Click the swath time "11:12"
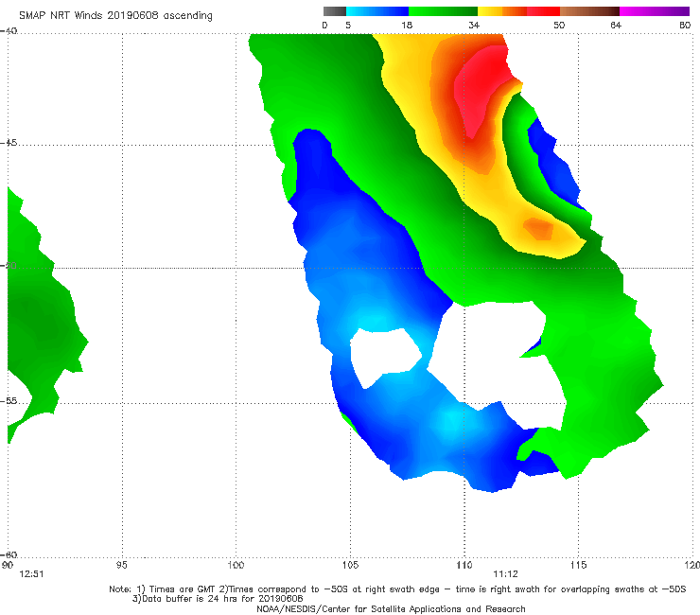This screenshot has height=615, width=700. coord(505,574)
